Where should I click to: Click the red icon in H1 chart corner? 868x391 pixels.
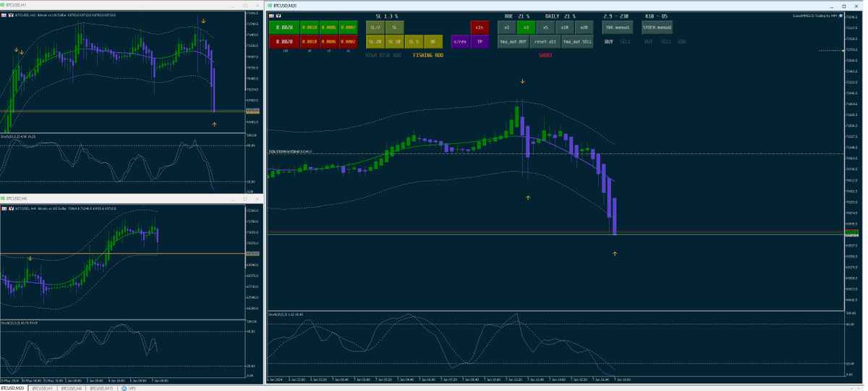click(11, 15)
